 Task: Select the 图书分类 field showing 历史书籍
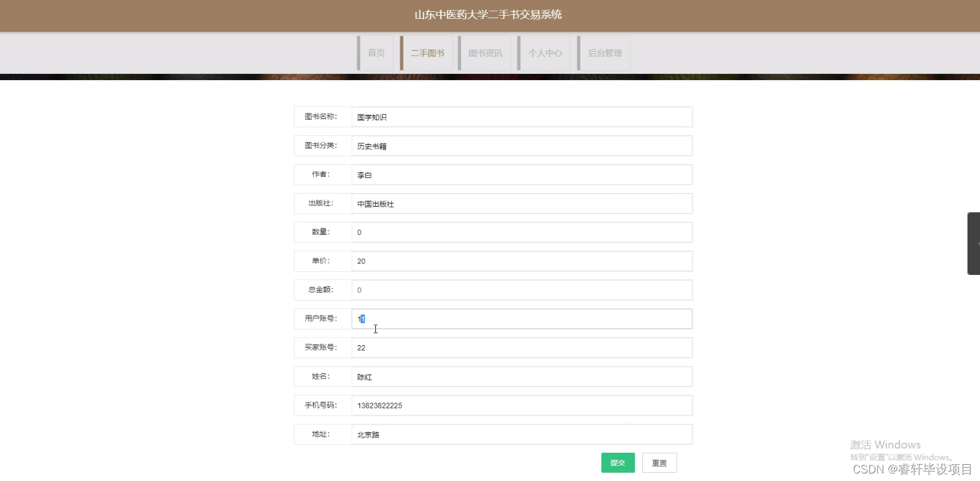click(x=521, y=145)
